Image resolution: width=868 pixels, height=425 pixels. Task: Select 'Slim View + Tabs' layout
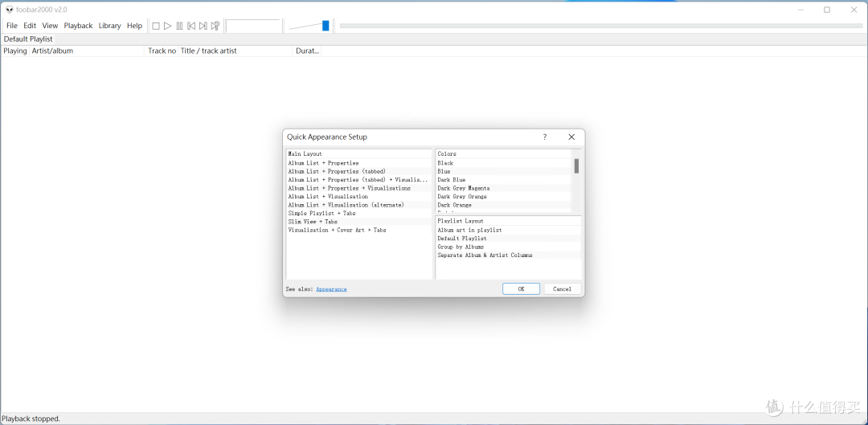click(358, 222)
